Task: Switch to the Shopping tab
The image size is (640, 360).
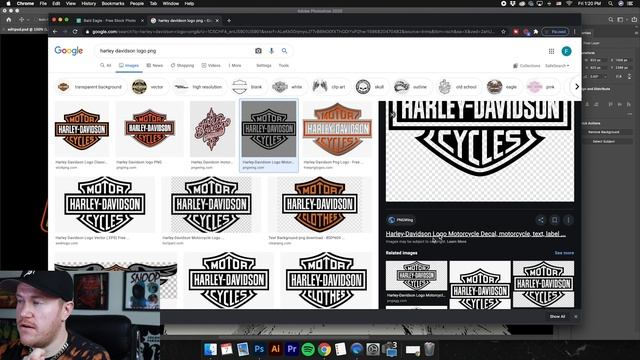Action: point(182,65)
